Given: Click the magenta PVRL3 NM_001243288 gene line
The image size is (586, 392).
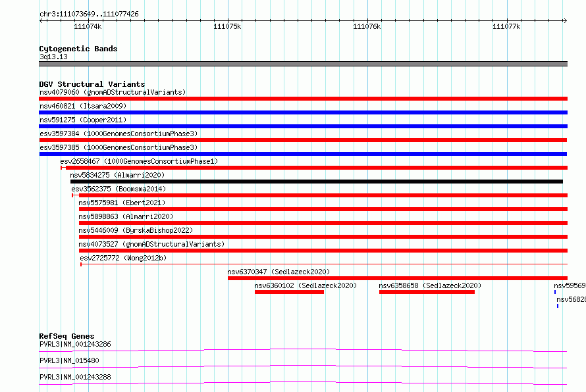Looking at the screenshot, I should pos(303,383).
